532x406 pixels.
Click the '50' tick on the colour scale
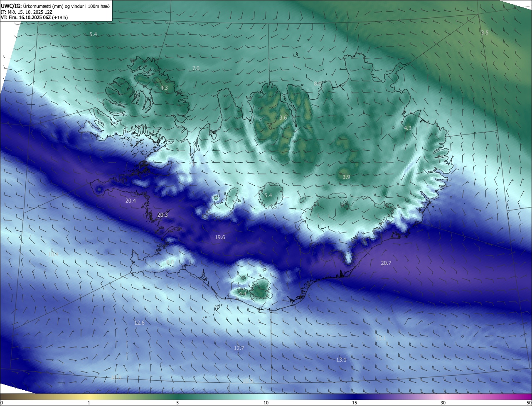pos(529,403)
